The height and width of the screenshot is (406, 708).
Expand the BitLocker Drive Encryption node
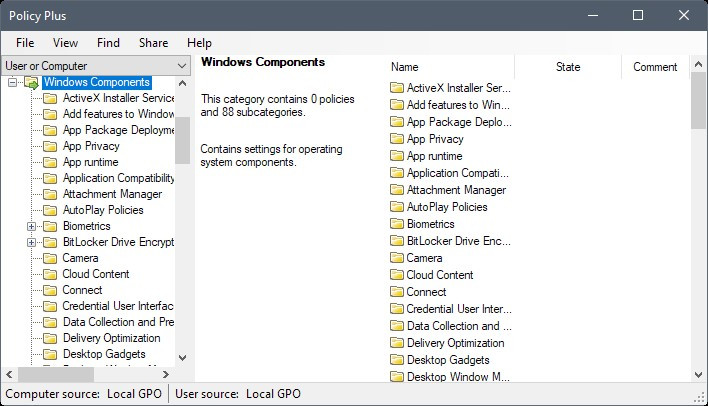pos(31,243)
